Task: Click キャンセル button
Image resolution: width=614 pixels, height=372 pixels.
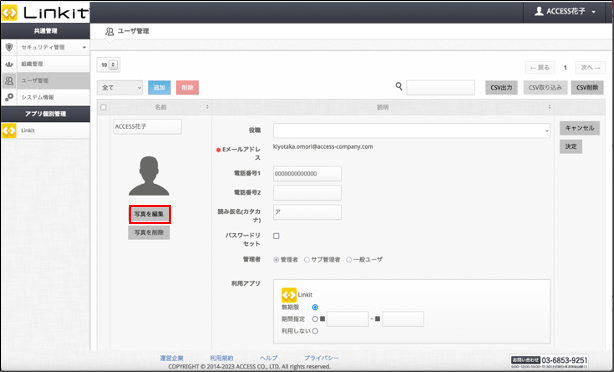Action: pyautogui.click(x=580, y=128)
